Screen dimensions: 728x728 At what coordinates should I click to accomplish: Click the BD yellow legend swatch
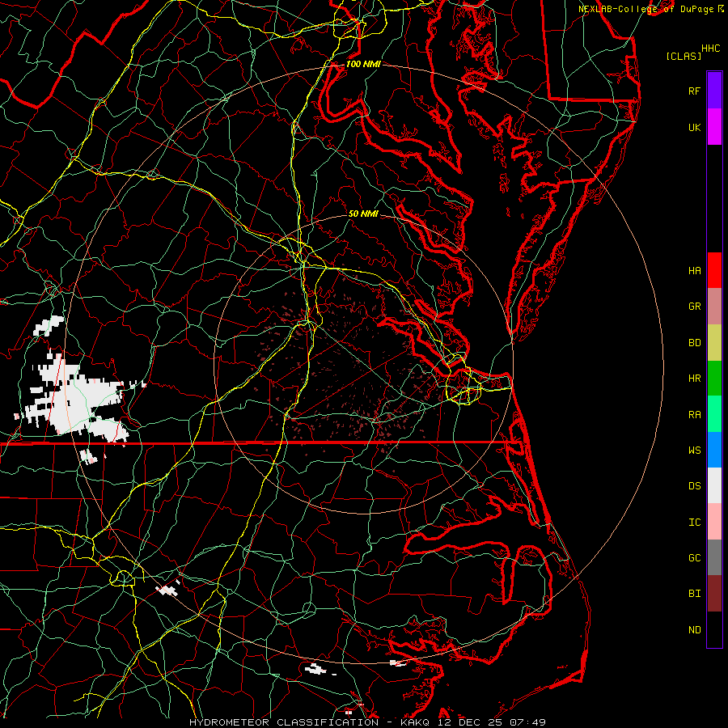[714, 343]
